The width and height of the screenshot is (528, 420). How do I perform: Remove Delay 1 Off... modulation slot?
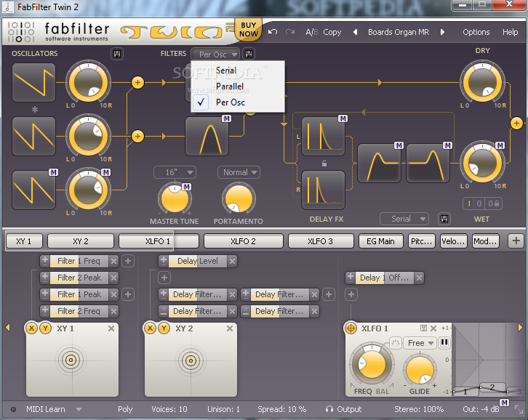[x=419, y=278]
